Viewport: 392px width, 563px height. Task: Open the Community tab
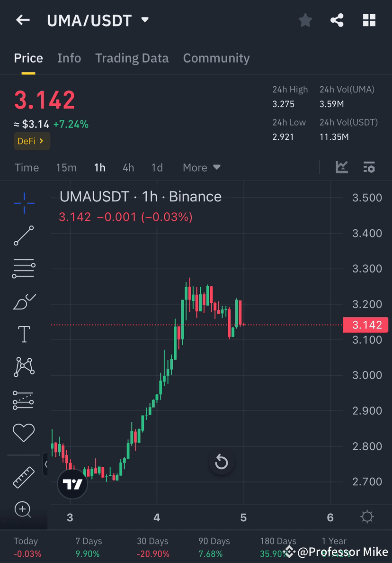[x=216, y=58]
